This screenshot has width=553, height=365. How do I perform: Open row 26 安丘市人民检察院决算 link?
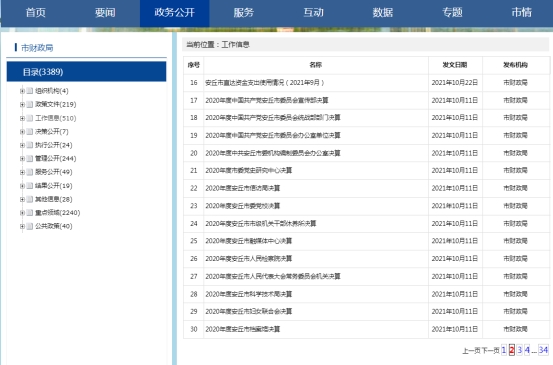click(x=249, y=258)
